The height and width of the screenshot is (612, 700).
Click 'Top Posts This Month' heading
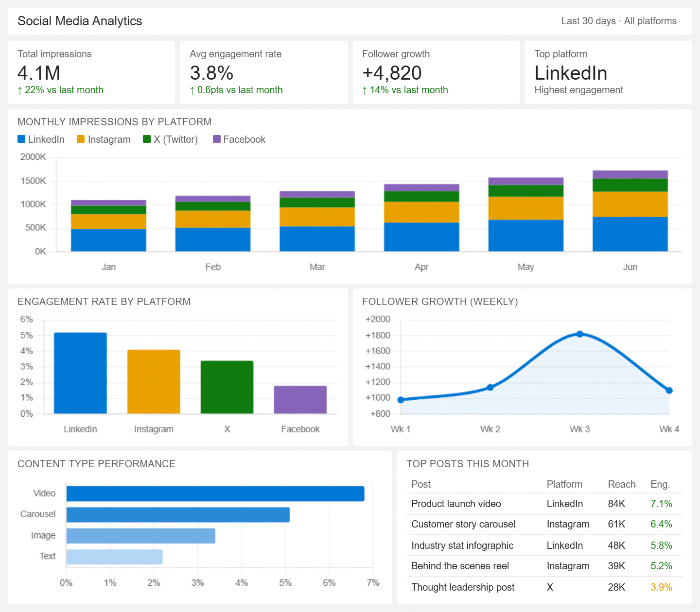click(x=468, y=464)
